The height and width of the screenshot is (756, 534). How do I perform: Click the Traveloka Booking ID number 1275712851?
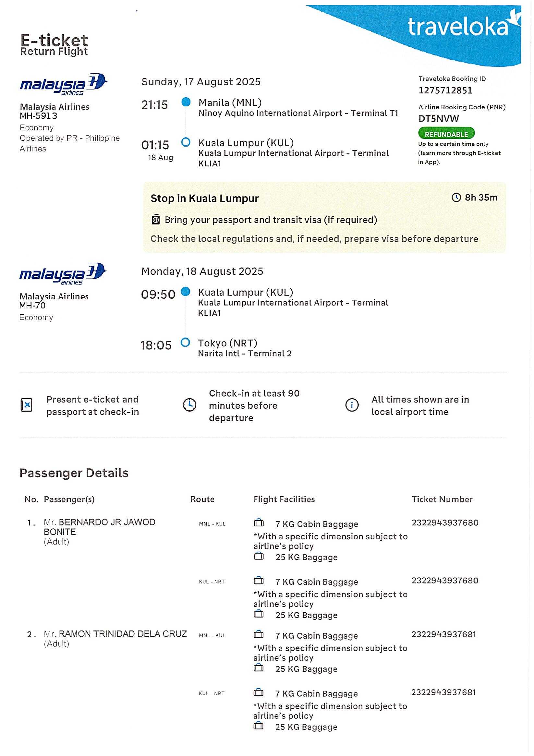click(445, 90)
